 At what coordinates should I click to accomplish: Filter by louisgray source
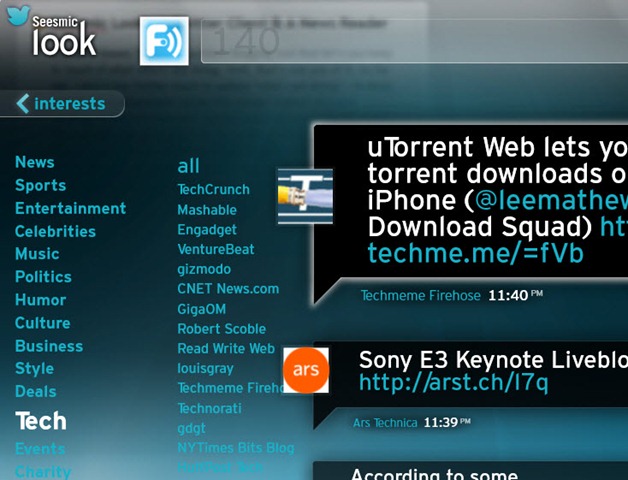click(x=205, y=369)
